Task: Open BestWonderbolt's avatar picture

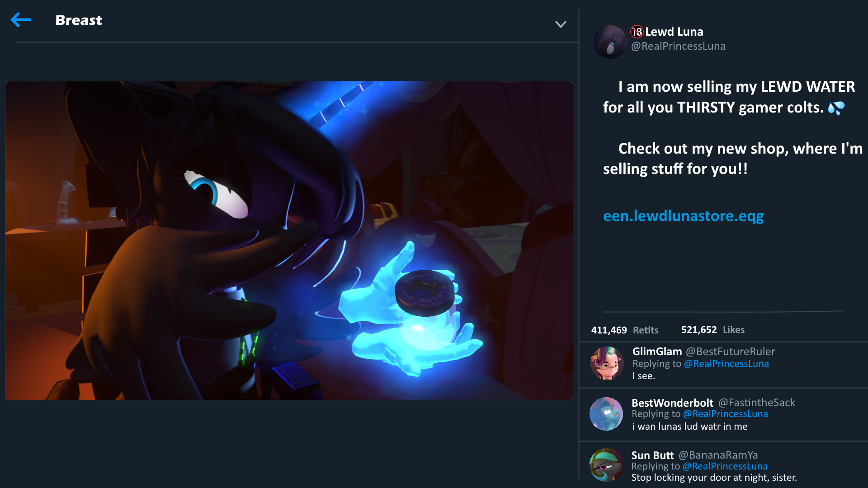Action: (x=606, y=414)
